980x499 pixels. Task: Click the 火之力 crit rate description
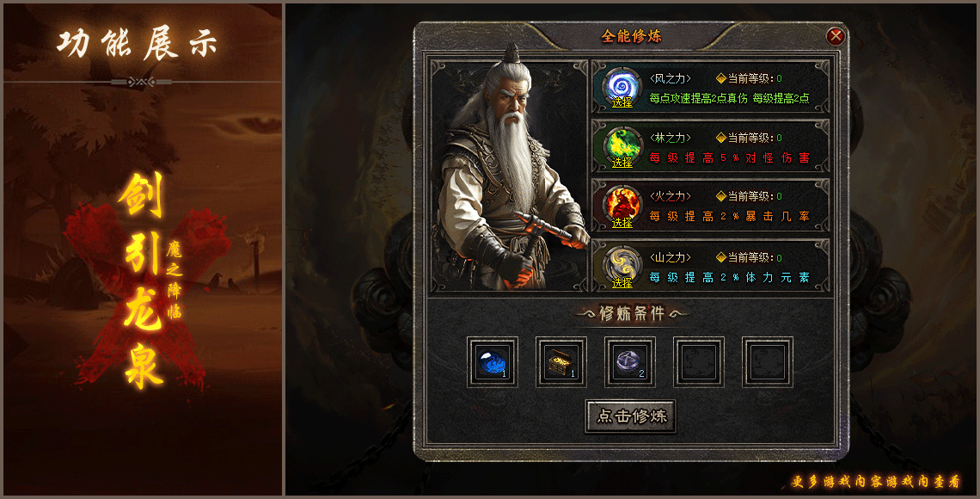(x=729, y=216)
